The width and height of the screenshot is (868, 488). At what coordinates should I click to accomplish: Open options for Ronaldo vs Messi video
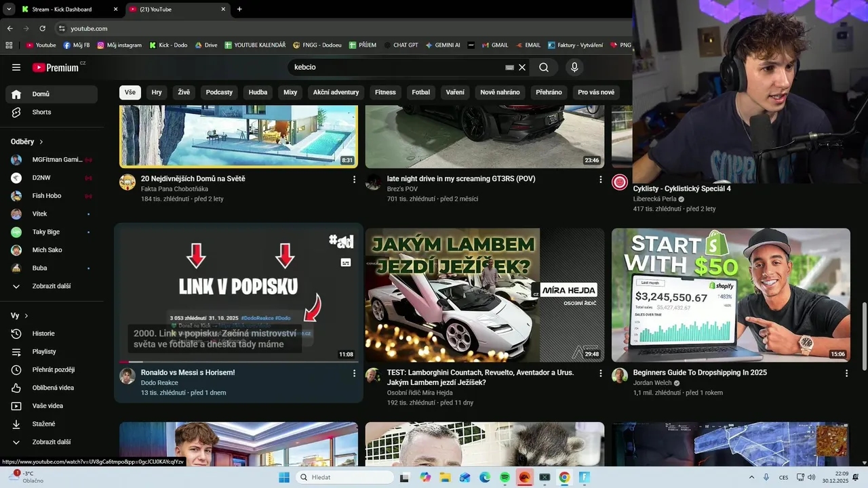(x=354, y=373)
